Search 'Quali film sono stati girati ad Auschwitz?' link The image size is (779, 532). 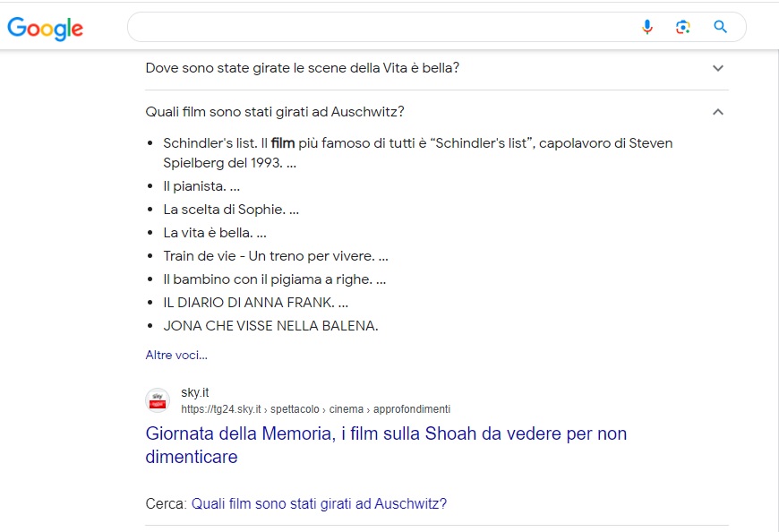pyautogui.click(x=319, y=503)
